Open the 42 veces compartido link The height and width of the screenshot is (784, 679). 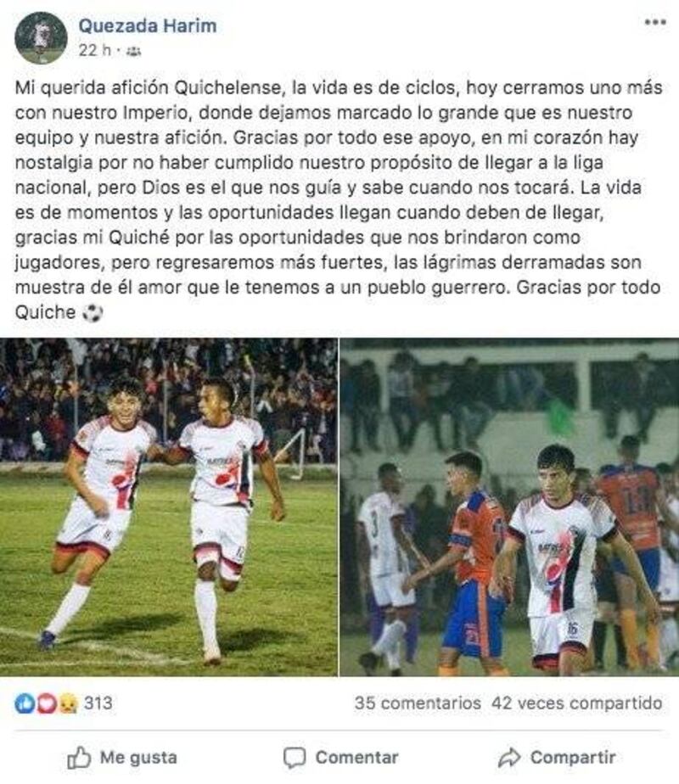(577, 703)
